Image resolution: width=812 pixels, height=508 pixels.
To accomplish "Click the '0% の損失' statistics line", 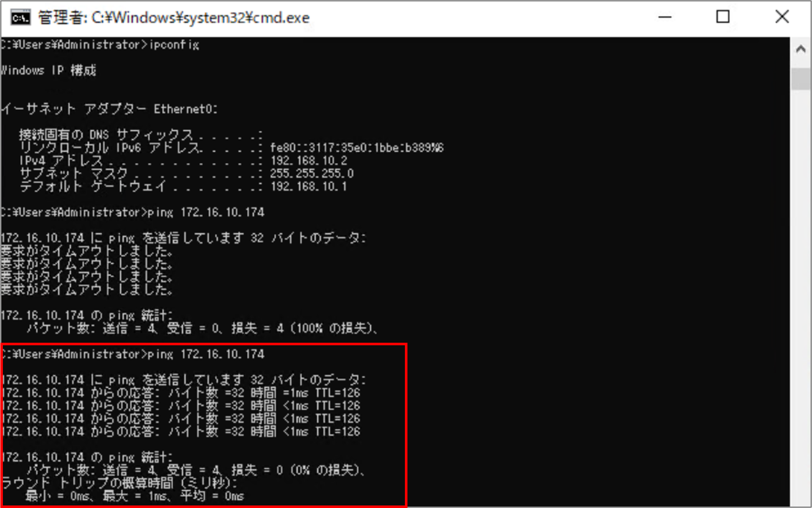I will 196,470.
